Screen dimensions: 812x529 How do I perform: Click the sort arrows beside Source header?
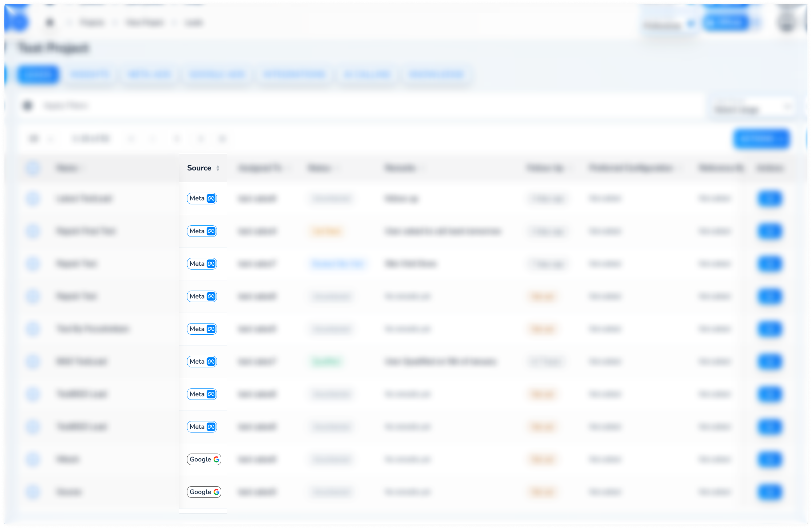(x=218, y=168)
